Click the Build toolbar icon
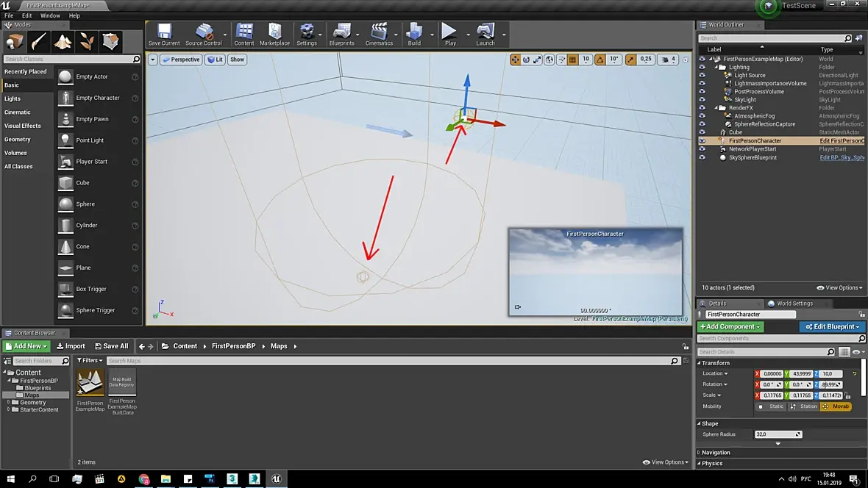 click(x=414, y=34)
